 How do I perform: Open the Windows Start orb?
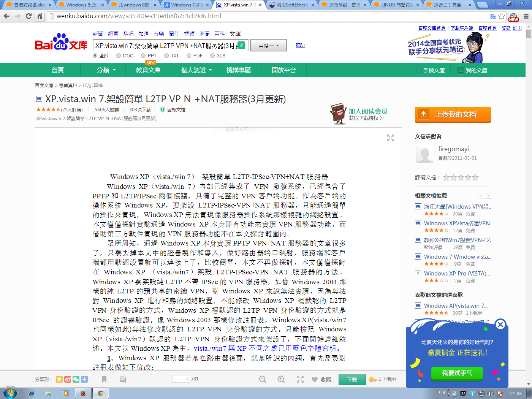coord(10,393)
